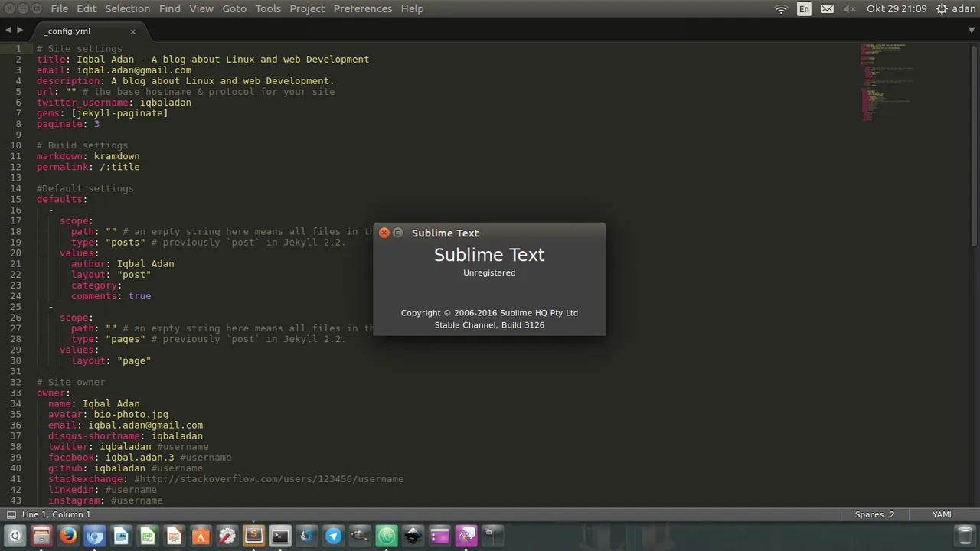Open LibreOffice Writer from the dock
The height and width of the screenshot is (551, 980).
point(121,536)
